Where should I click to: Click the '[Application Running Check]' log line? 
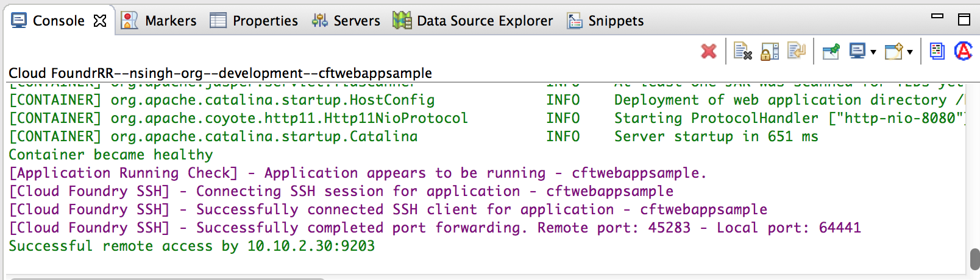tap(358, 173)
